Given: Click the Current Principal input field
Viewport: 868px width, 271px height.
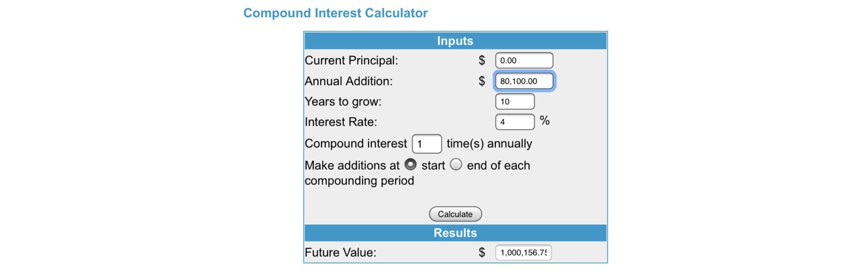Looking at the screenshot, I should (524, 61).
